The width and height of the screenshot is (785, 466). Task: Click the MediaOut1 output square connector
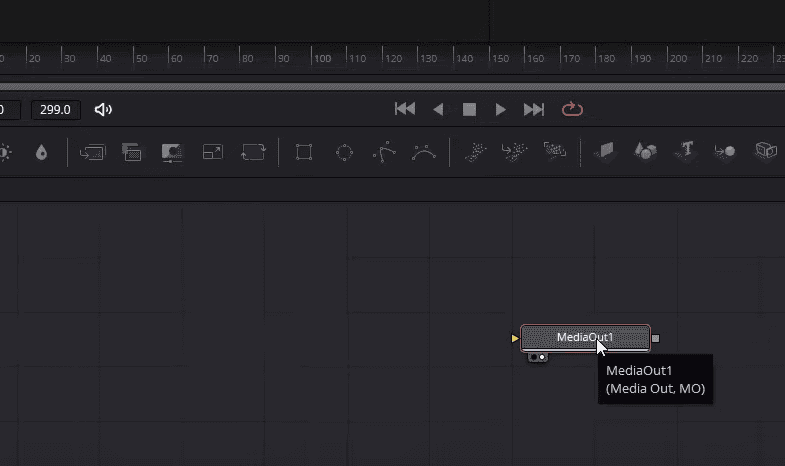(655, 338)
